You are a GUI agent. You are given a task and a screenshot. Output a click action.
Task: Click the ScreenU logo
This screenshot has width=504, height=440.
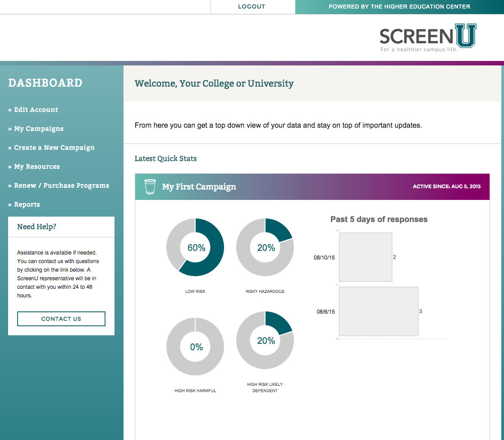pyautogui.click(x=427, y=37)
